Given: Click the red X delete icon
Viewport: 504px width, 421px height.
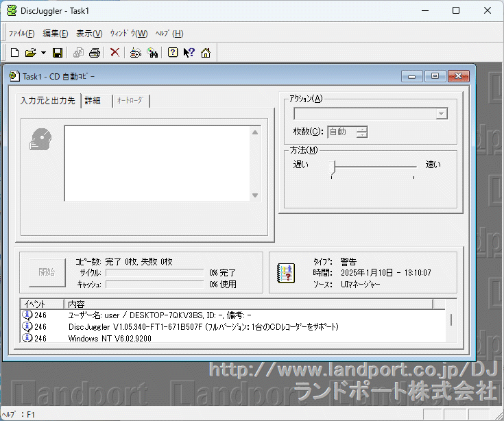Looking at the screenshot, I should (115, 53).
